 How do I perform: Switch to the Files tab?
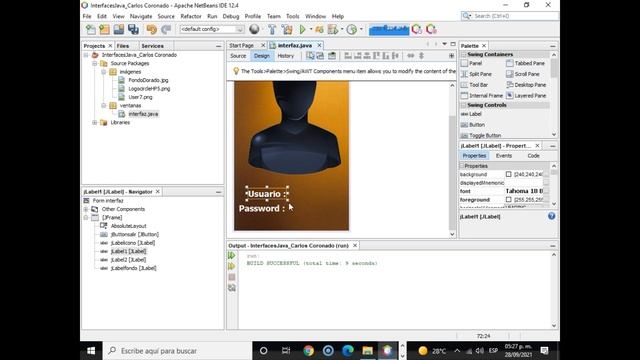[x=122, y=46]
